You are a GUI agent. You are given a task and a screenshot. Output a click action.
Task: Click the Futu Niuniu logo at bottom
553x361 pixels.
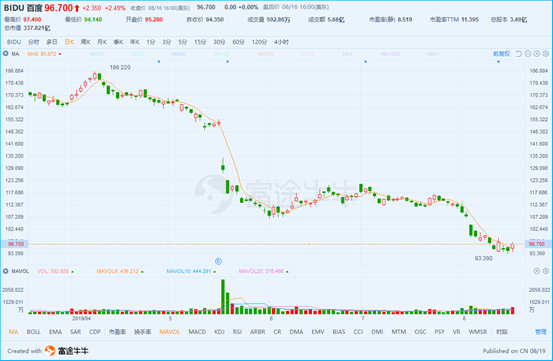pos(66,351)
